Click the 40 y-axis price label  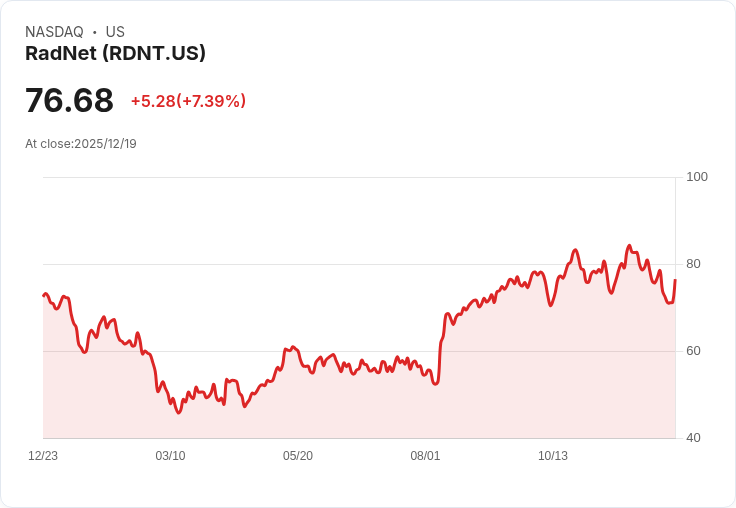coord(693,438)
